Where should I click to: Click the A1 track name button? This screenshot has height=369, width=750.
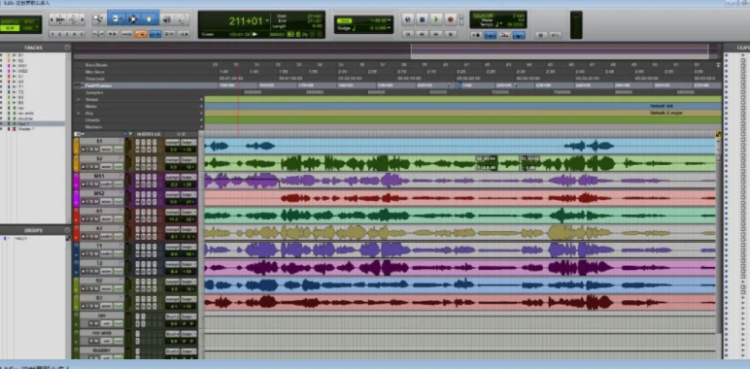click(x=99, y=211)
